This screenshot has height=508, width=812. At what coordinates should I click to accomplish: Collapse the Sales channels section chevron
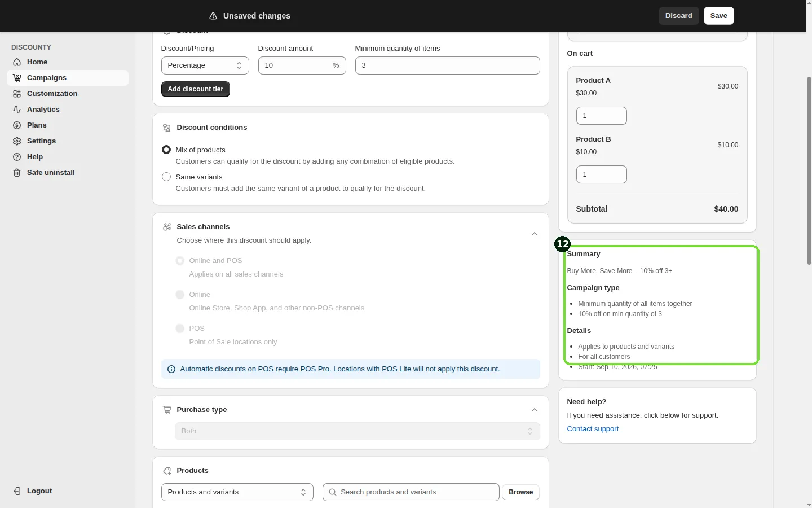535,234
